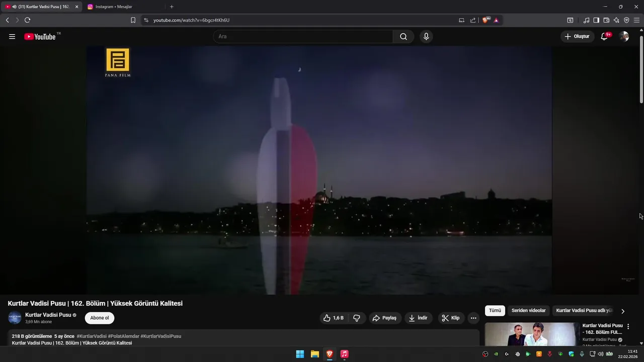Open the music note playlist icon
The height and width of the screenshot is (362, 644).
[586, 20]
